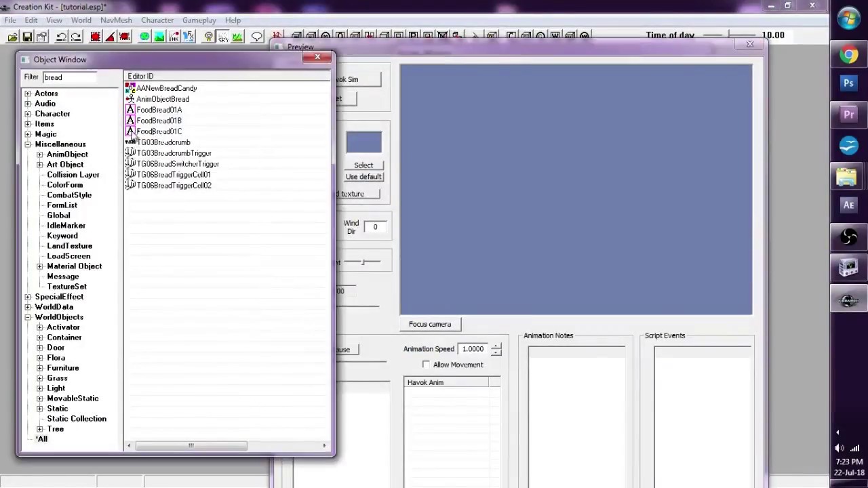Viewport: 868px width, 488px height.
Task: Open the Edit menu
Action: (x=31, y=20)
